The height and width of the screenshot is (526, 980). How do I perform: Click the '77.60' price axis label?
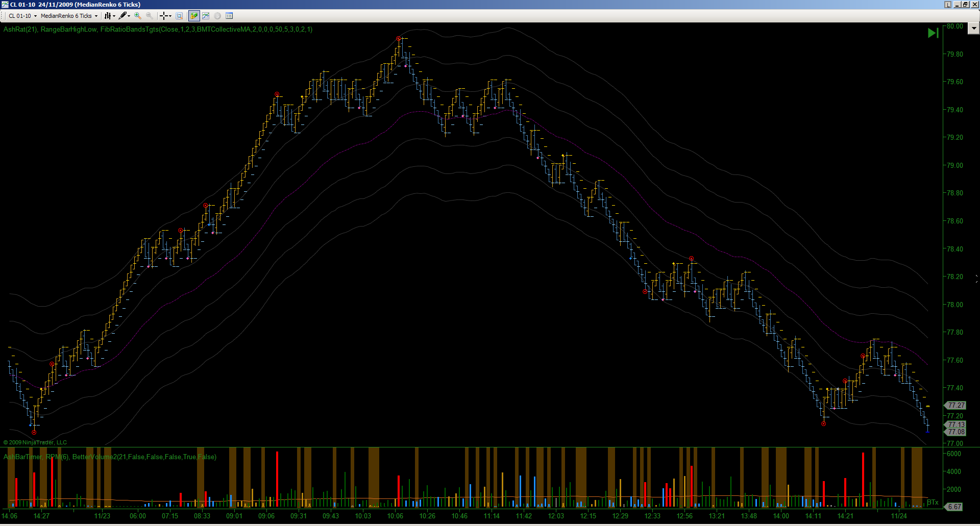point(955,360)
